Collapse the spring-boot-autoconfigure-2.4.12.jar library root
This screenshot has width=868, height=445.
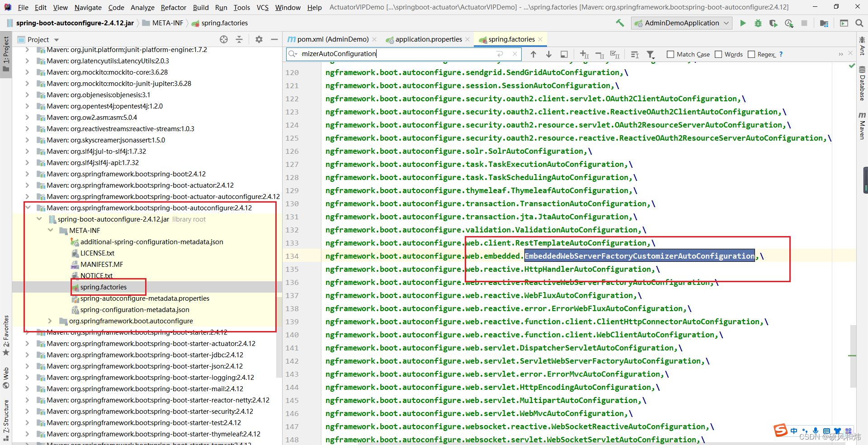39,219
